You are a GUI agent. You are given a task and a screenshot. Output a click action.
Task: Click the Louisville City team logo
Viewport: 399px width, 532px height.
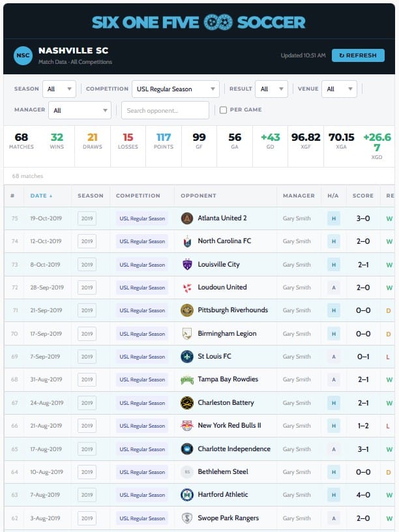click(x=187, y=265)
